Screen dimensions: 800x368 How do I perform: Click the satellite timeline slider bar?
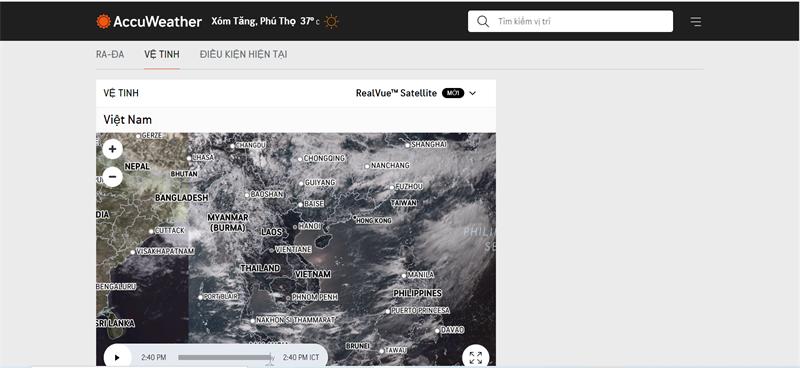click(x=224, y=357)
